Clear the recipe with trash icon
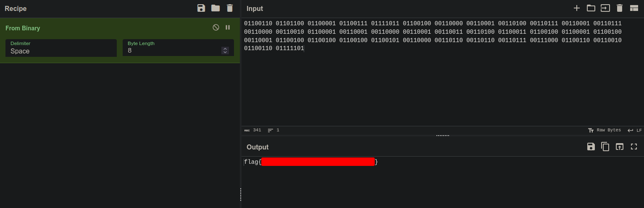 (x=229, y=8)
